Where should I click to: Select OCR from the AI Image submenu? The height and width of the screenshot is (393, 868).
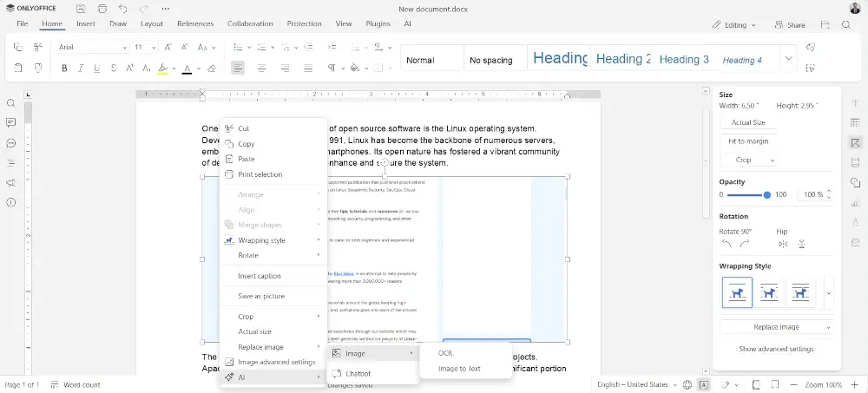point(445,353)
